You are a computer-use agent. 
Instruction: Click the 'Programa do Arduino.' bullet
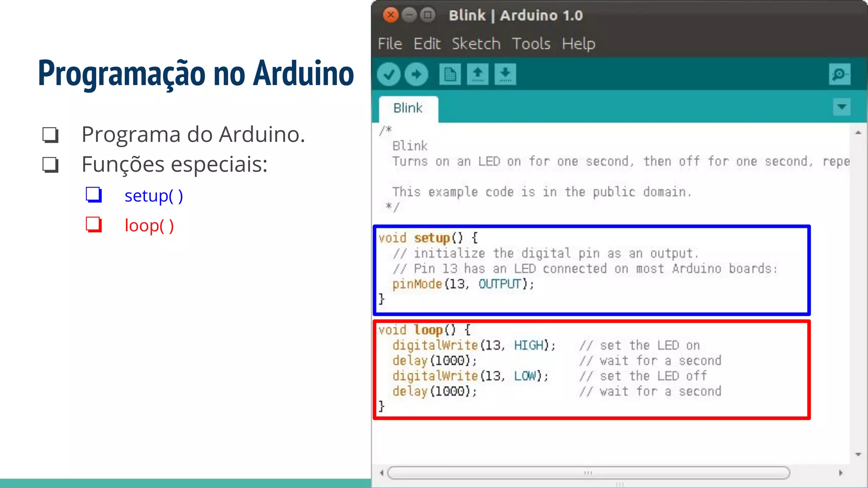click(x=193, y=134)
